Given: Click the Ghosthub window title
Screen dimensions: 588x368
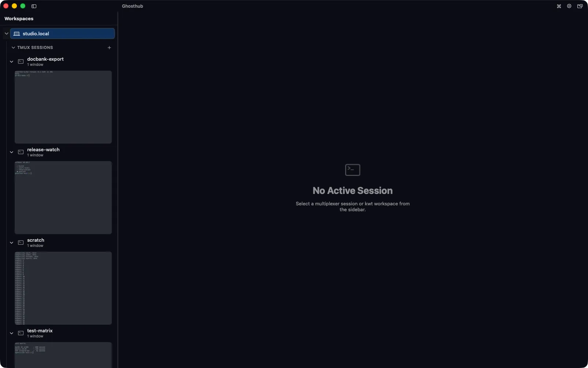Looking at the screenshot, I should click(132, 6).
